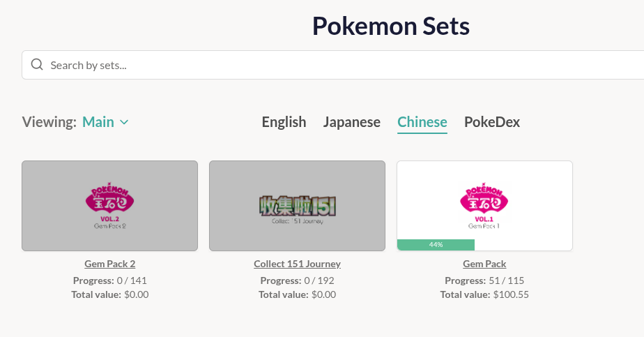The width and height of the screenshot is (644, 337).
Task: Focus the 'Search by sets...' field
Action: tap(335, 65)
